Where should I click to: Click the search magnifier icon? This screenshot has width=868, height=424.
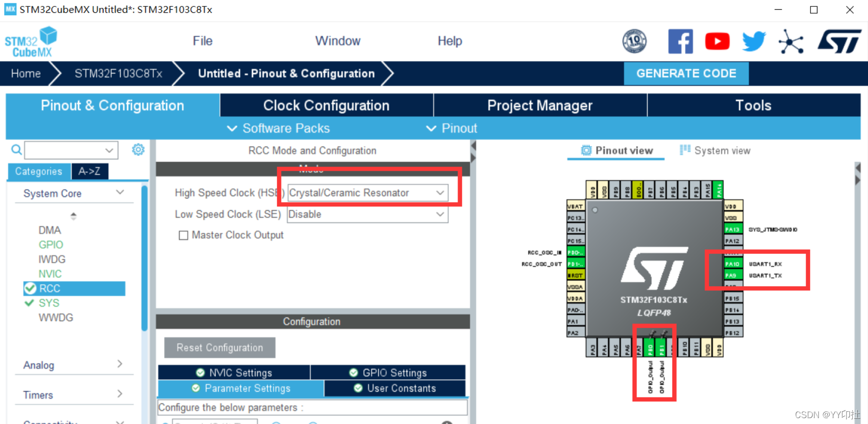[16, 150]
